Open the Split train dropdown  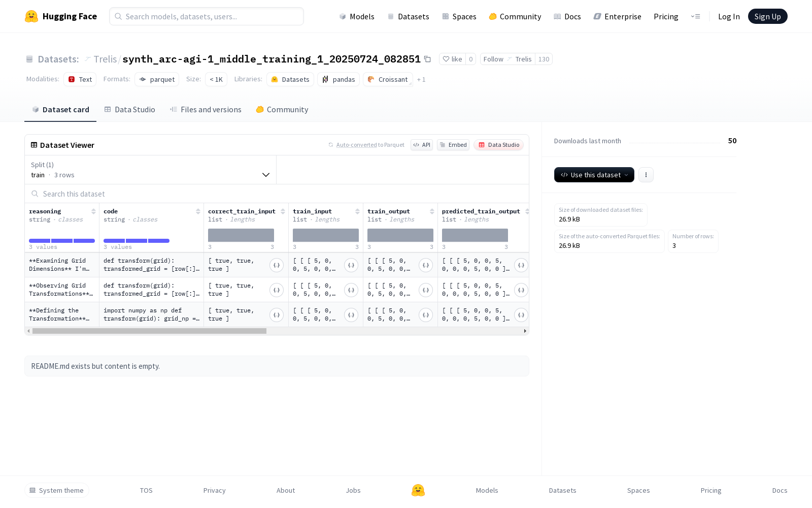[150, 170]
